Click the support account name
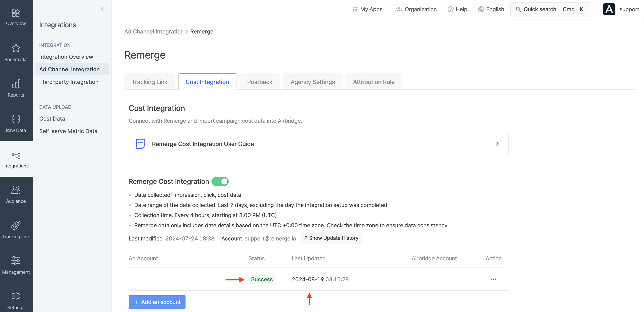The height and width of the screenshot is (312, 644). 629,9
